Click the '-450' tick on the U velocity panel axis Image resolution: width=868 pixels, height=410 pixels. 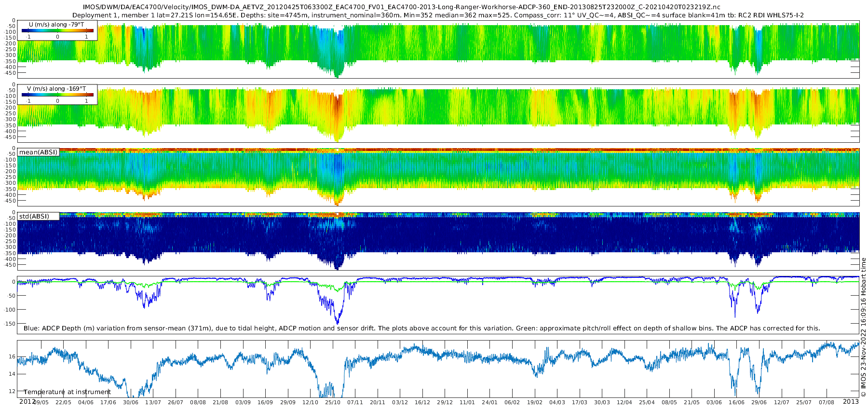(x=9, y=73)
